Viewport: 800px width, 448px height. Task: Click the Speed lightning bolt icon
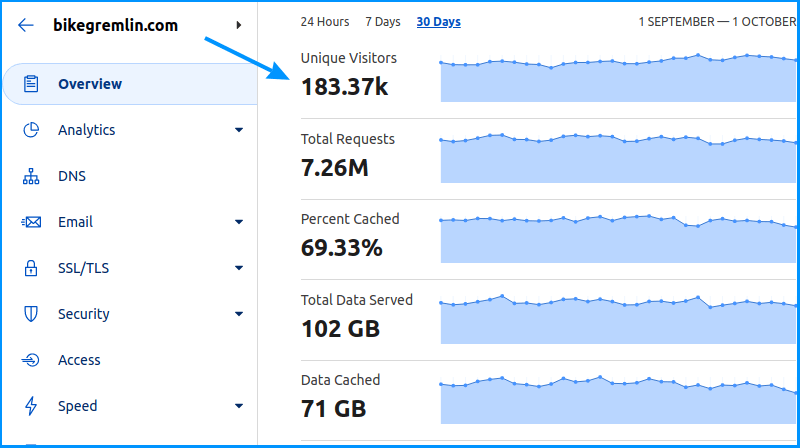31,406
